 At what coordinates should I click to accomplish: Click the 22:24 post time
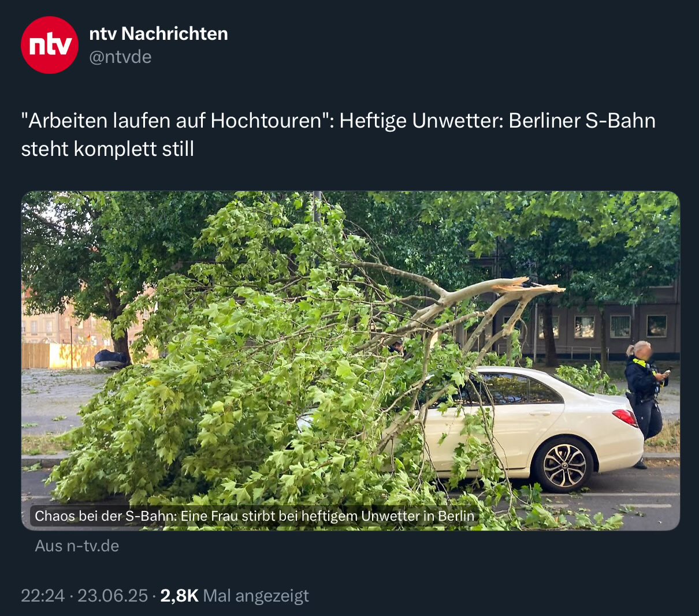click(x=43, y=595)
